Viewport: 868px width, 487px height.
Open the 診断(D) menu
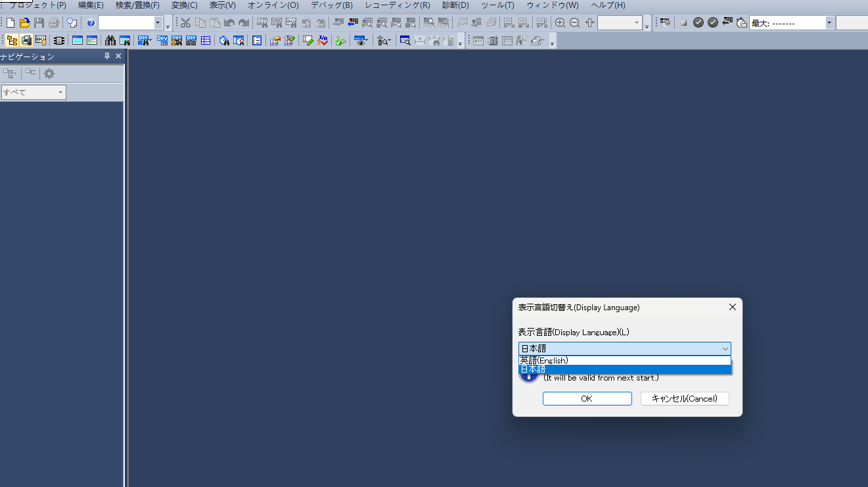[455, 5]
